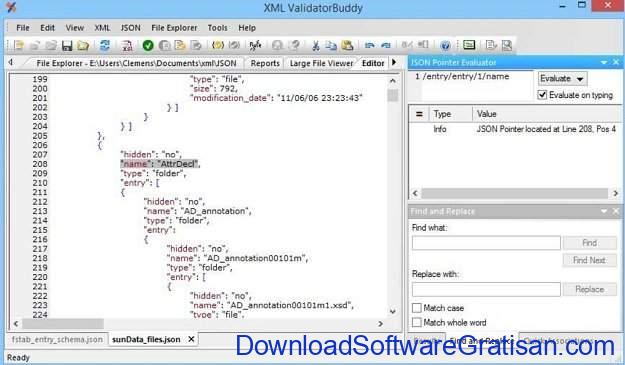Viewport: 625px width, 365px height.
Task: Click the Copy toolbar icon
Action: click(x=331, y=45)
